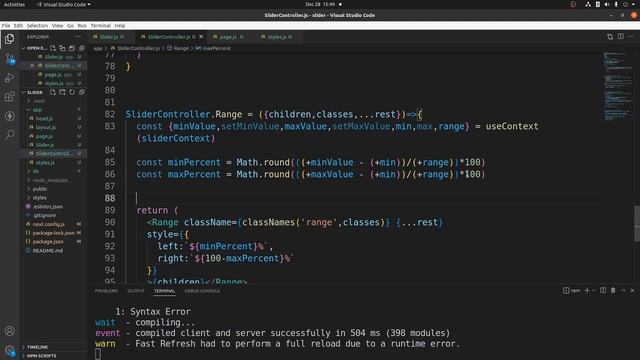Open the Explorer view in activity bar
Screen dimensions: 640x360
[9, 39]
